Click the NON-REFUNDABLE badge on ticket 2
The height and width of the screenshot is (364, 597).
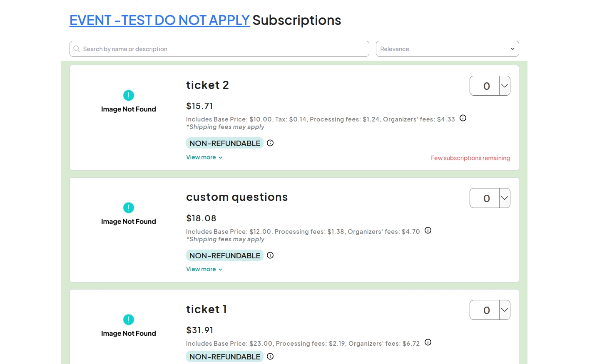225,143
